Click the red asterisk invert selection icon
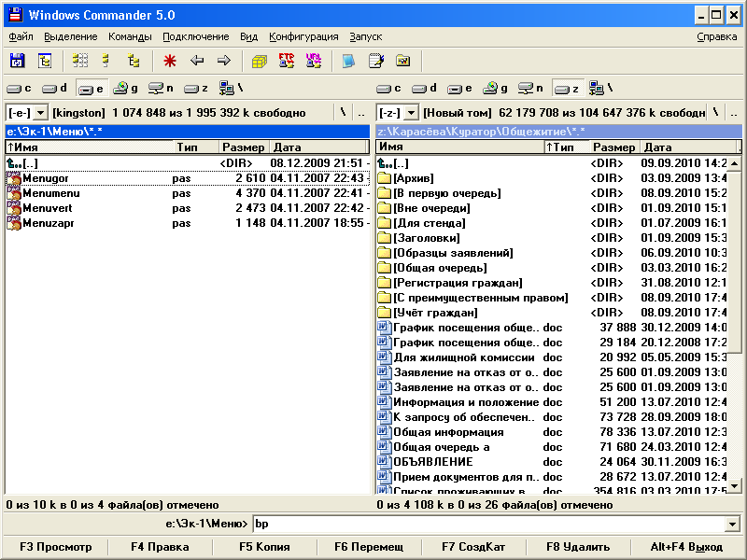 (170, 61)
